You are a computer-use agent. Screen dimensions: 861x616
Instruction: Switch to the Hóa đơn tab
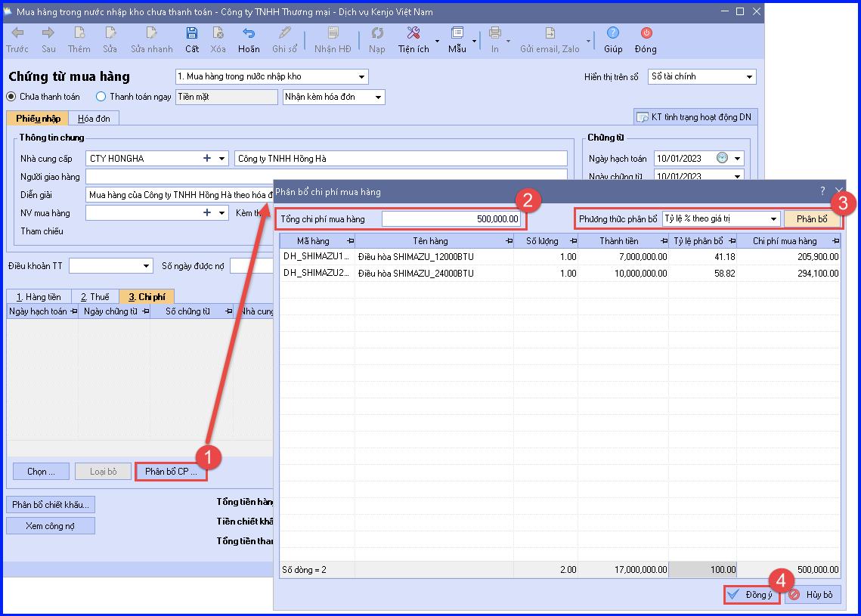94,119
